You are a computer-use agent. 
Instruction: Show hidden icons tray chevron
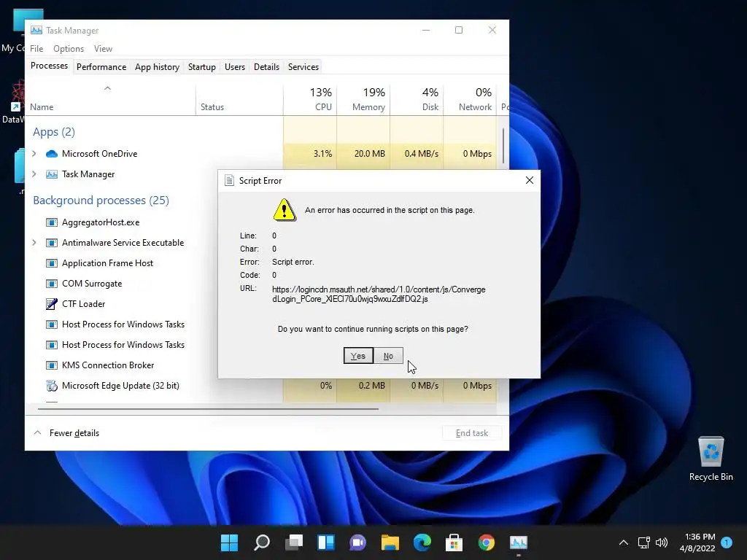point(623,542)
